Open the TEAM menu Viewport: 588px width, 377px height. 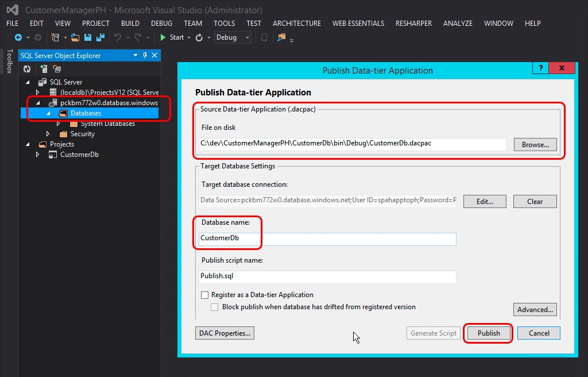(x=193, y=24)
